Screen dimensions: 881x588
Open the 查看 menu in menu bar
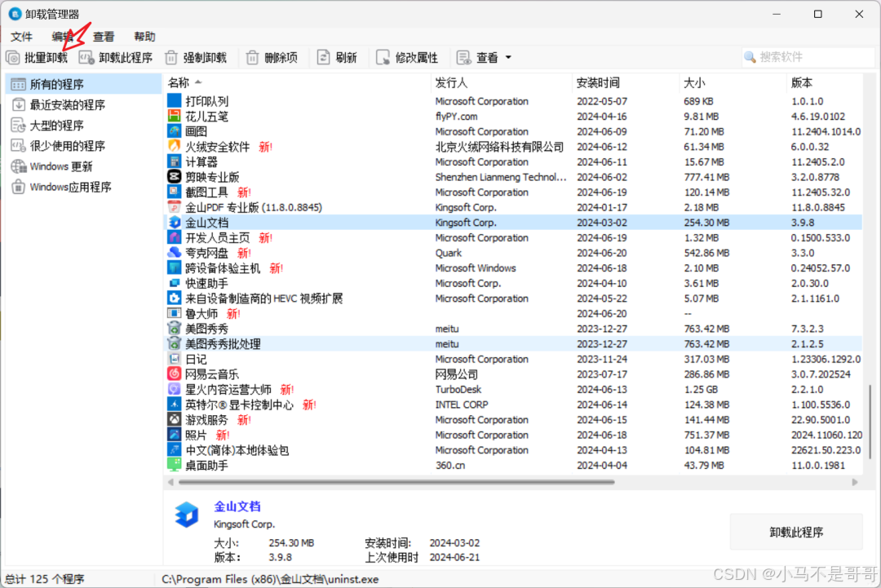point(104,37)
